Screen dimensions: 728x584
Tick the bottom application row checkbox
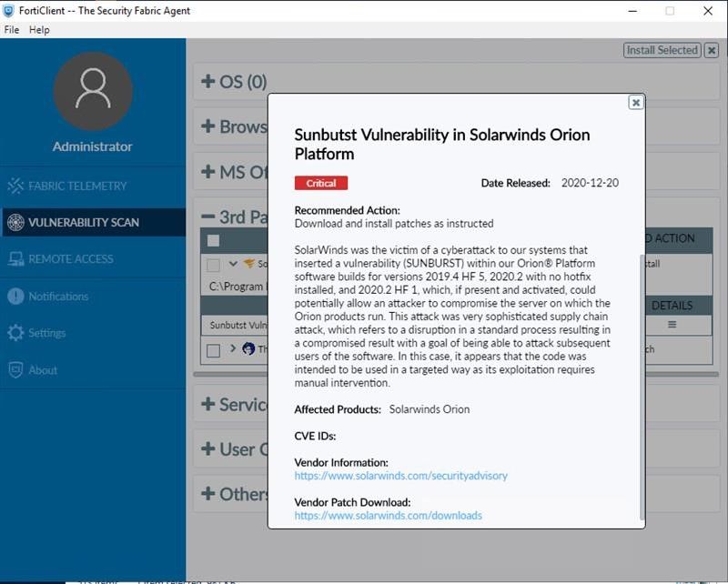coord(213,350)
